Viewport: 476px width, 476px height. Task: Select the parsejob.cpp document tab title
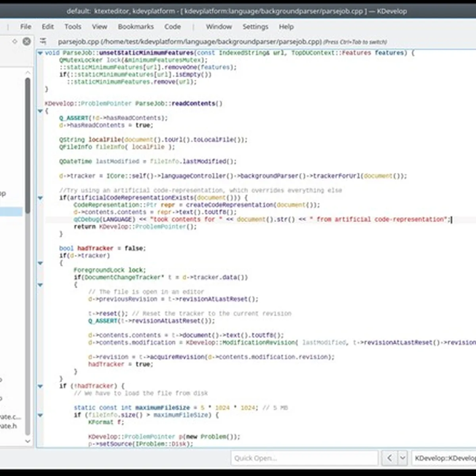coord(223,42)
